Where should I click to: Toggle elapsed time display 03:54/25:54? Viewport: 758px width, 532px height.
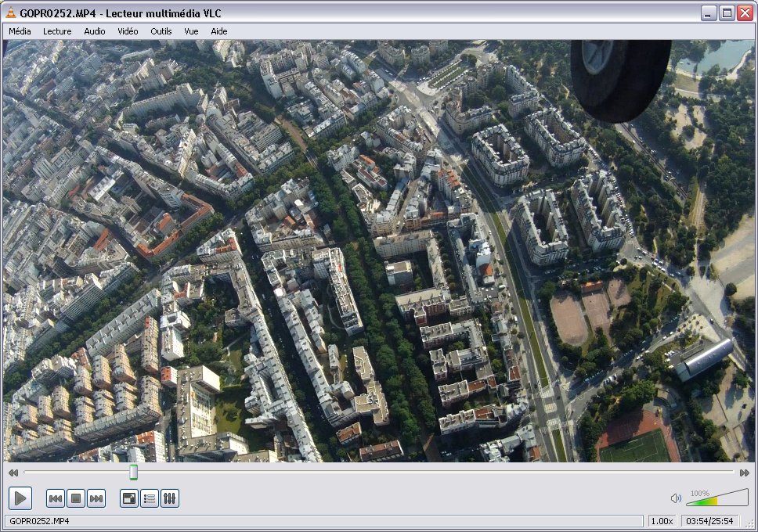709,521
